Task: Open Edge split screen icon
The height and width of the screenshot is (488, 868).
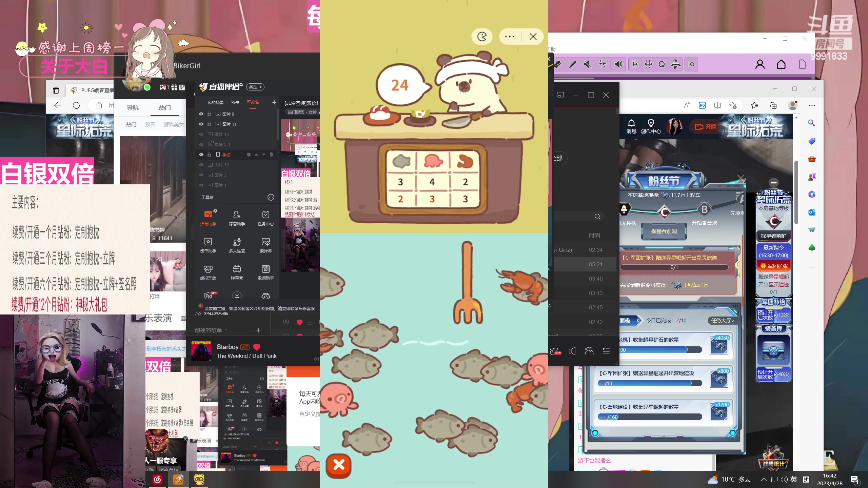Action: click(x=717, y=105)
